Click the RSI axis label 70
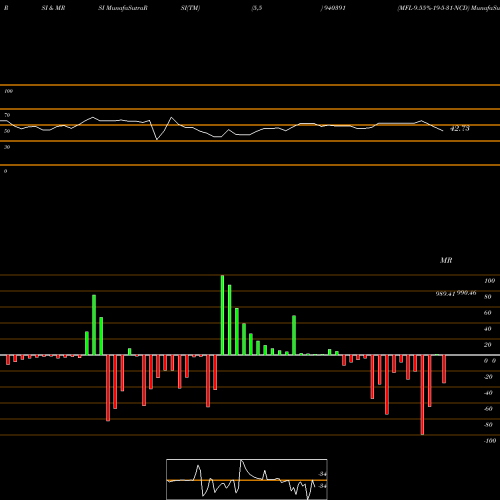This screenshot has width=500, height=500. 7,115
